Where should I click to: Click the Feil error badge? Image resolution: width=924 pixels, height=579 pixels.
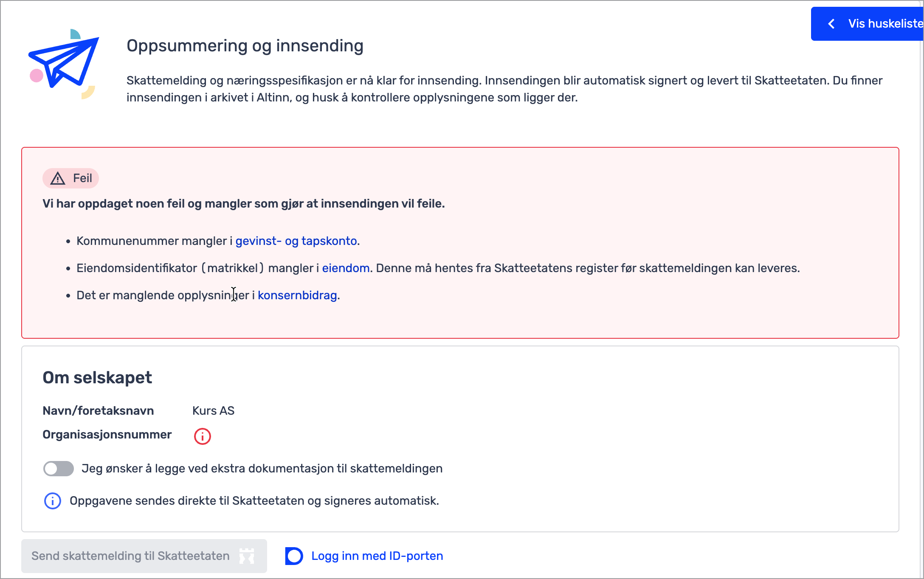click(71, 178)
